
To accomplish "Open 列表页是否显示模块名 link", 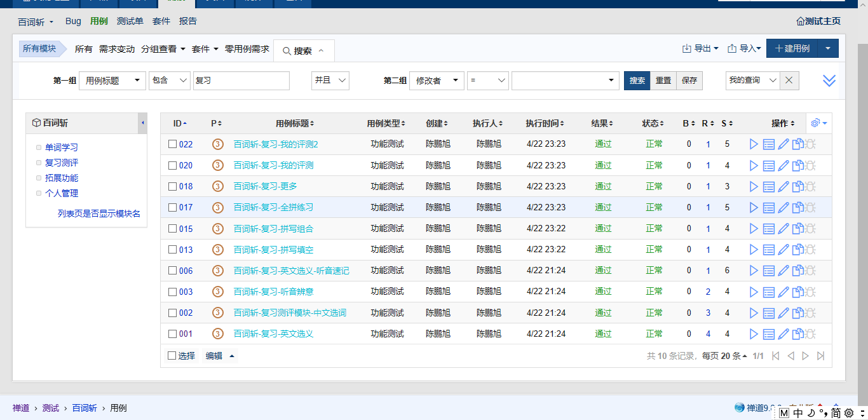I will click(x=99, y=213).
